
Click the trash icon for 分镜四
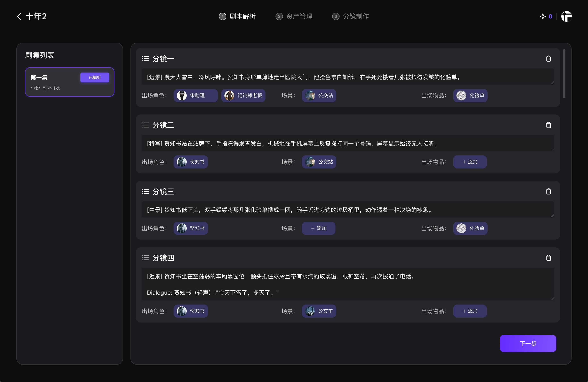click(548, 258)
